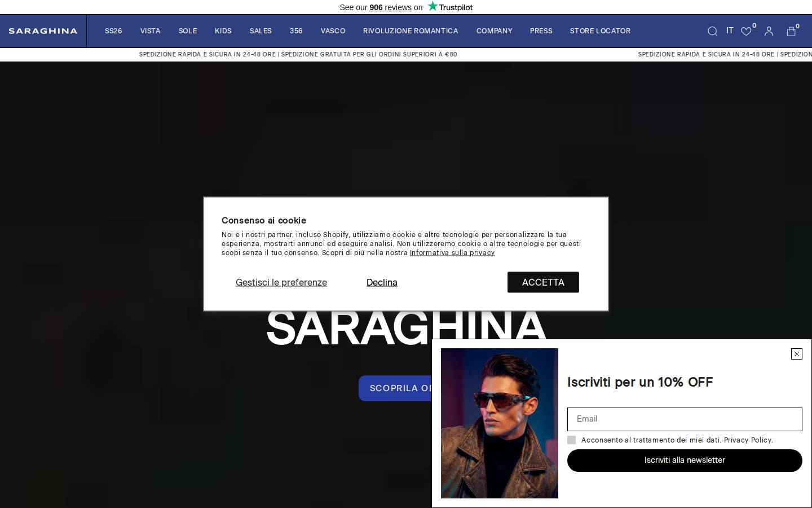Go to RIVOLUZIONE ROMANTICA

411,31
